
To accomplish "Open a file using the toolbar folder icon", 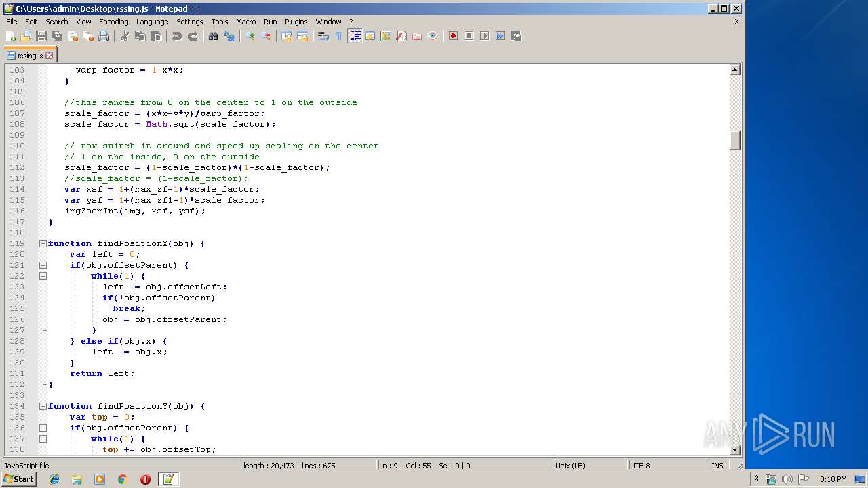I will pos(26,36).
